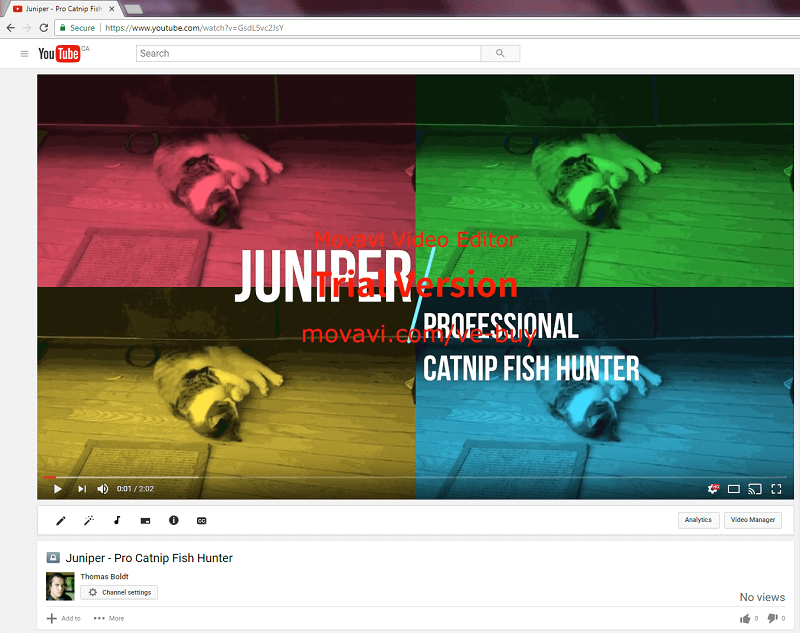The height and width of the screenshot is (633, 800).
Task: Play the video
Action: click(x=58, y=489)
